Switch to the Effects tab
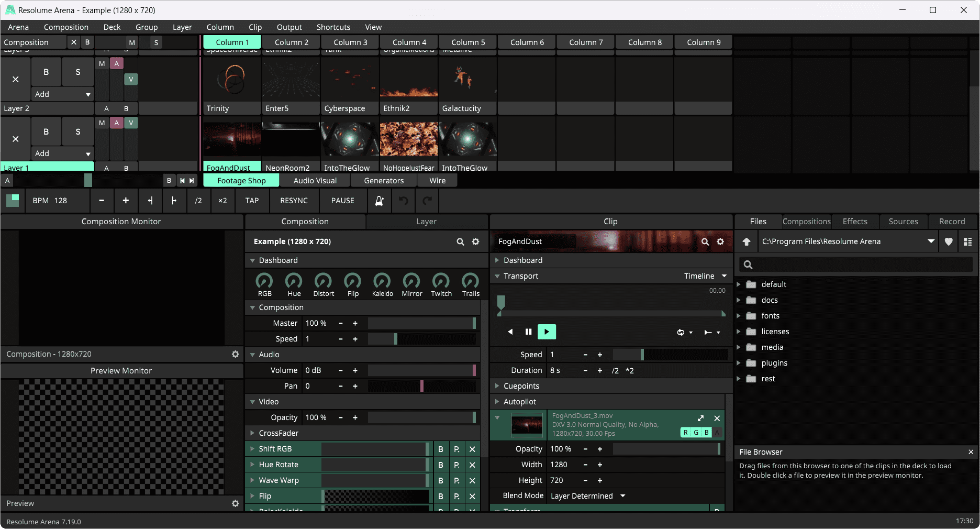Image resolution: width=980 pixels, height=529 pixels. 854,222
